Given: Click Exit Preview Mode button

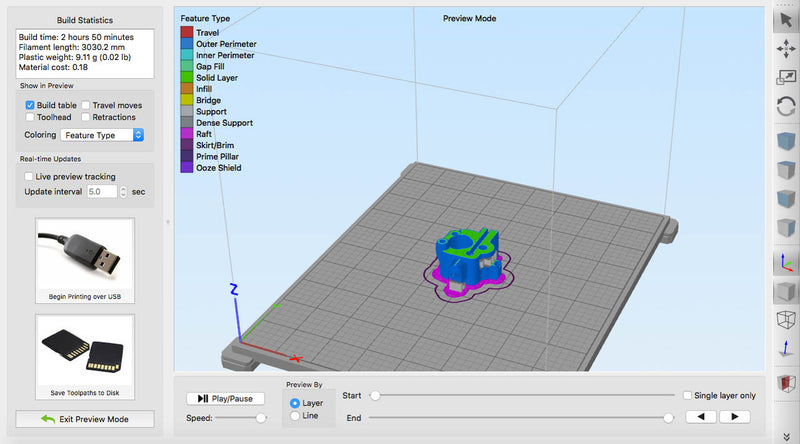Looking at the screenshot, I should click(85, 419).
